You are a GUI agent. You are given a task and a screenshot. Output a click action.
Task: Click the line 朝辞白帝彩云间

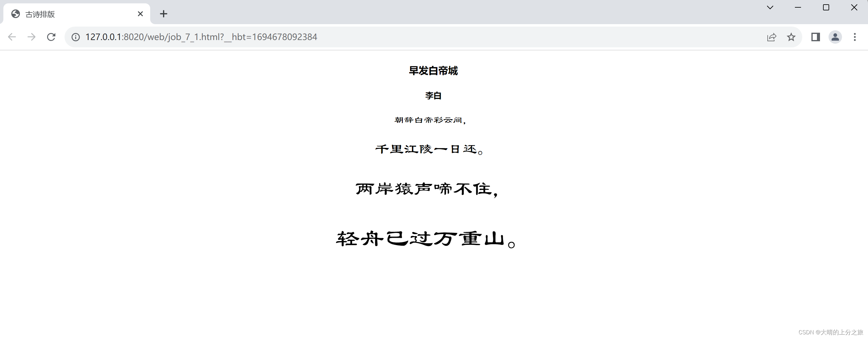pyautogui.click(x=430, y=120)
